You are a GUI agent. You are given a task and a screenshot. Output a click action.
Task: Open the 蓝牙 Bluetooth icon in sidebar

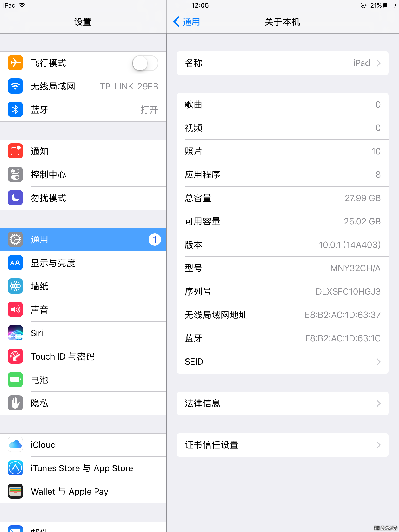click(15, 110)
